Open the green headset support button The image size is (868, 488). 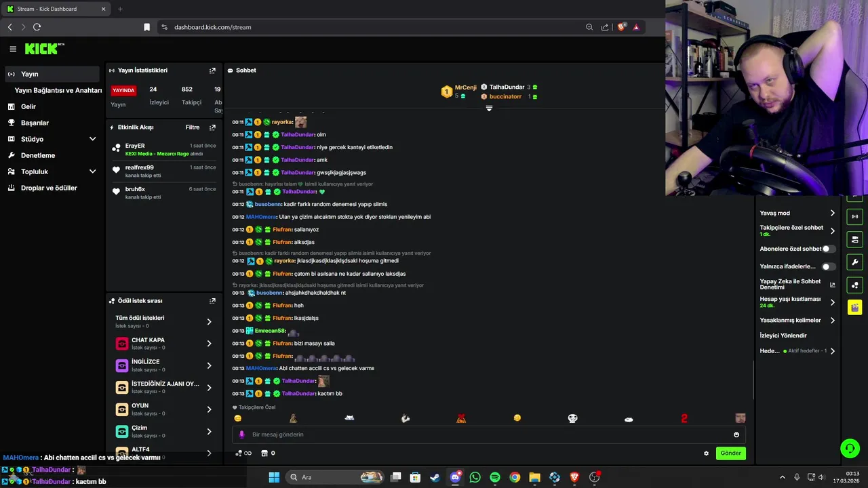[850, 448]
